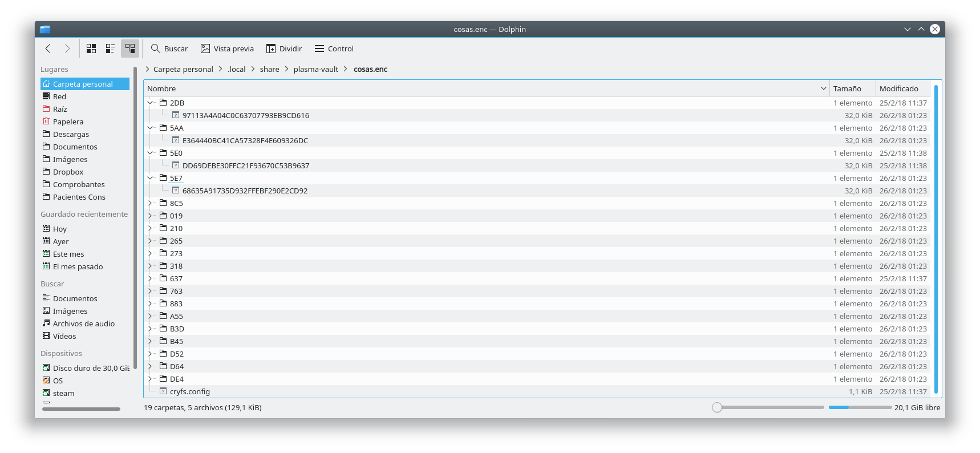Image resolution: width=980 pixels, height=453 pixels.
Task: Click the sidebar horizontal scrollbar
Action: (x=81, y=408)
